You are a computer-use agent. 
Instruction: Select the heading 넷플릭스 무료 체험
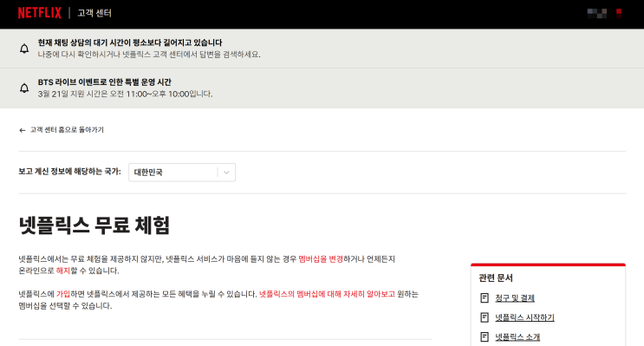94,225
